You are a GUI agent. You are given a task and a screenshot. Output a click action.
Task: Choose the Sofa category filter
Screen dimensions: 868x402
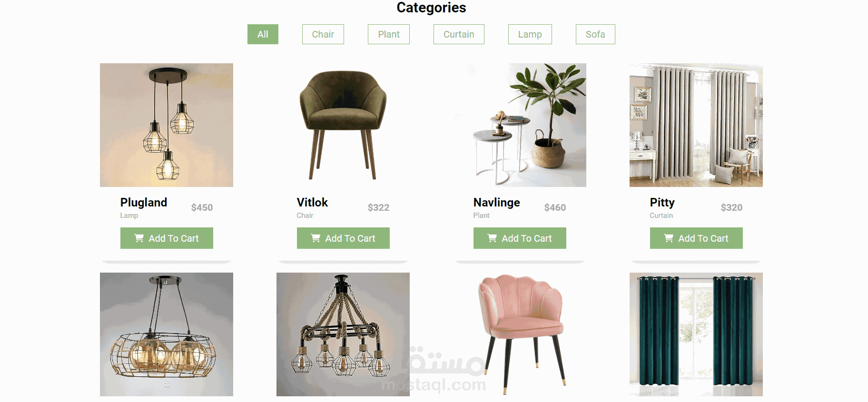(595, 34)
